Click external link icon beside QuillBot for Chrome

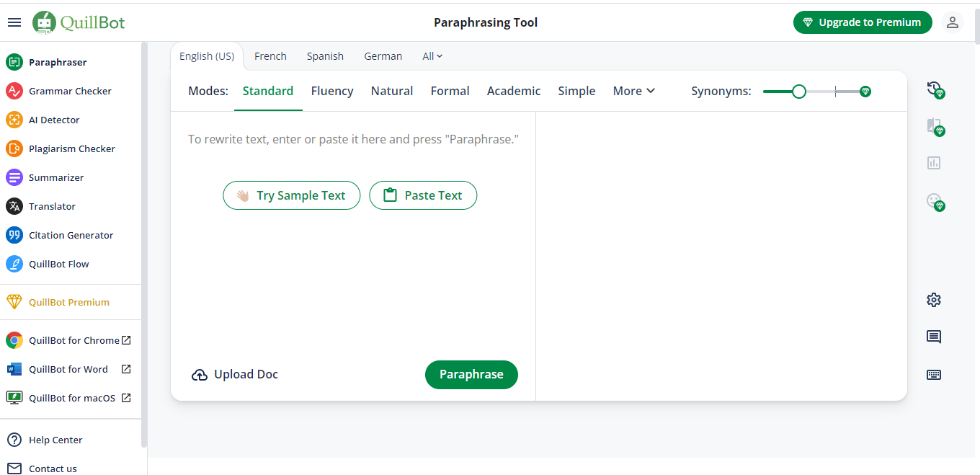126,340
